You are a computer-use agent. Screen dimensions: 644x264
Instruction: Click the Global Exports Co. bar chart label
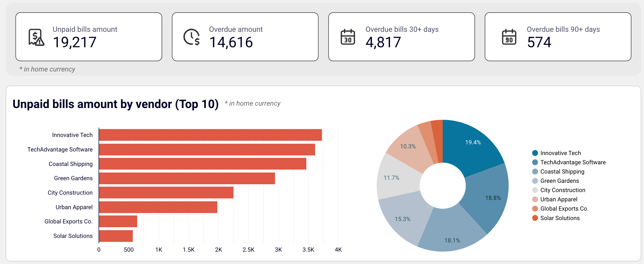pyautogui.click(x=68, y=221)
